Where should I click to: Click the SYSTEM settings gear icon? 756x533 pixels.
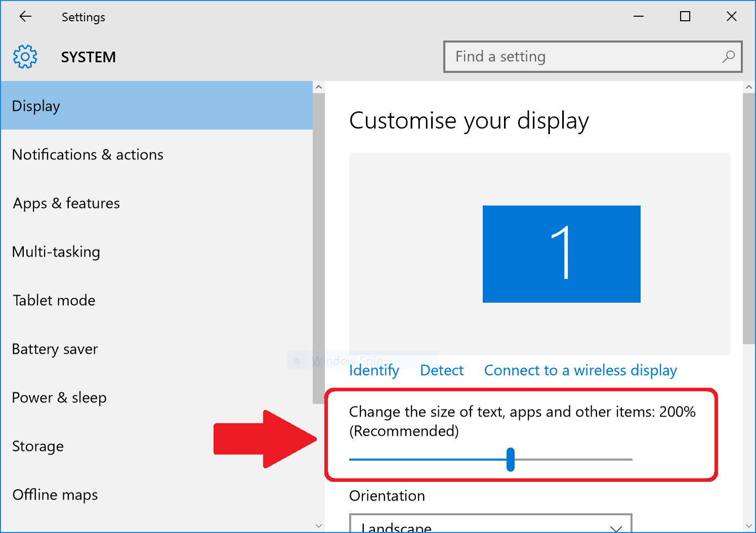click(25, 57)
